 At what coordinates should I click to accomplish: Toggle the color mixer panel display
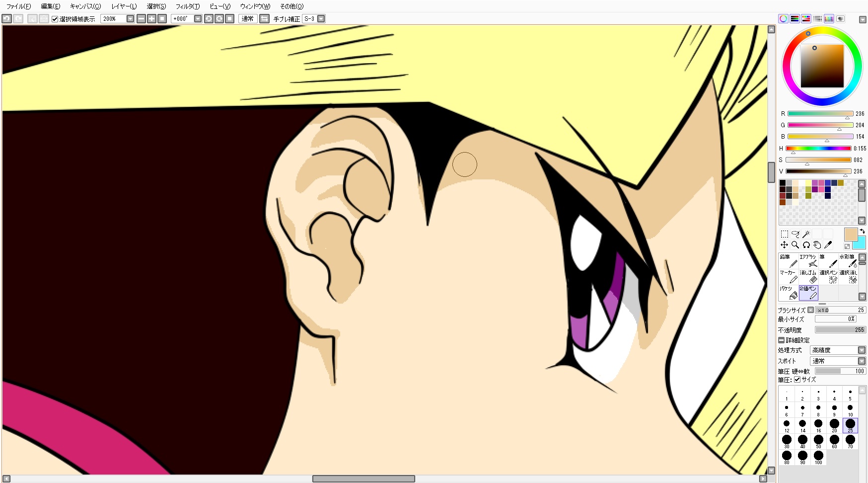817,19
